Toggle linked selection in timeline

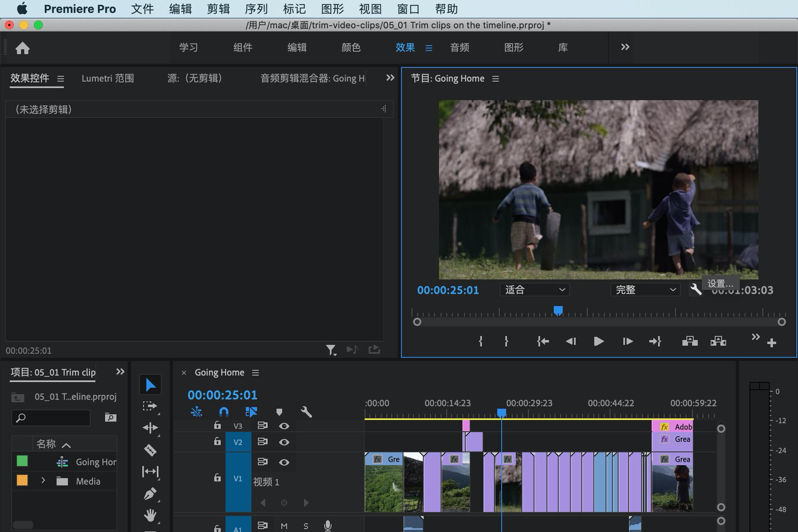(251, 412)
